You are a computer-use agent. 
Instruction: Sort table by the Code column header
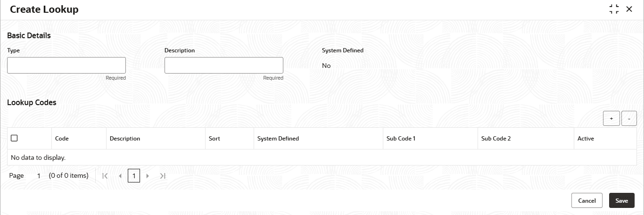62,139
